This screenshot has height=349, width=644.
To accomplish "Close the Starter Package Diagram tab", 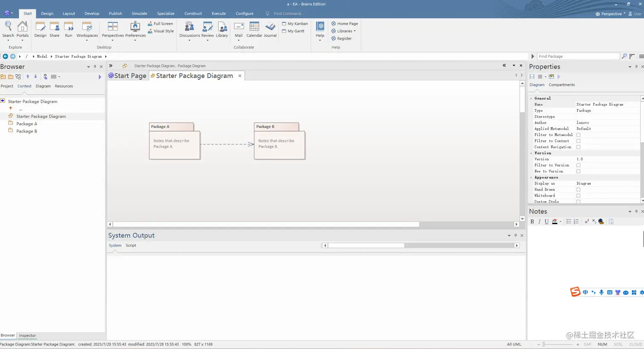I will pos(240,76).
